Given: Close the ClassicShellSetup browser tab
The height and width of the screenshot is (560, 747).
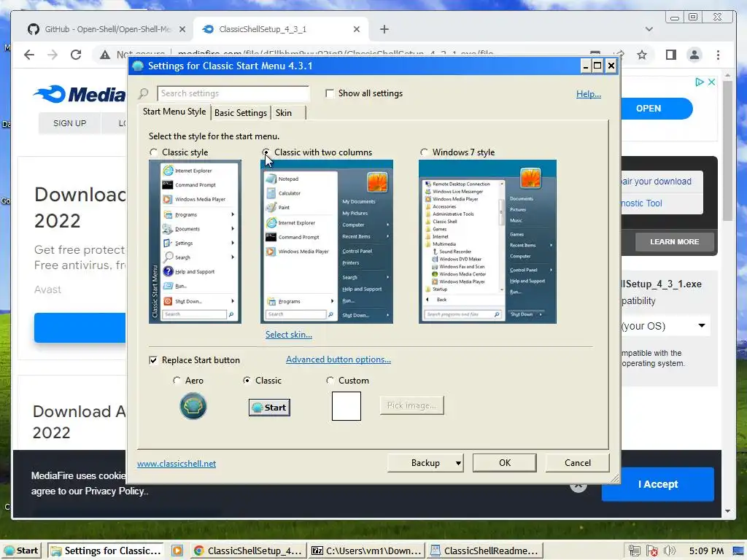Looking at the screenshot, I should [x=356, y=29].
